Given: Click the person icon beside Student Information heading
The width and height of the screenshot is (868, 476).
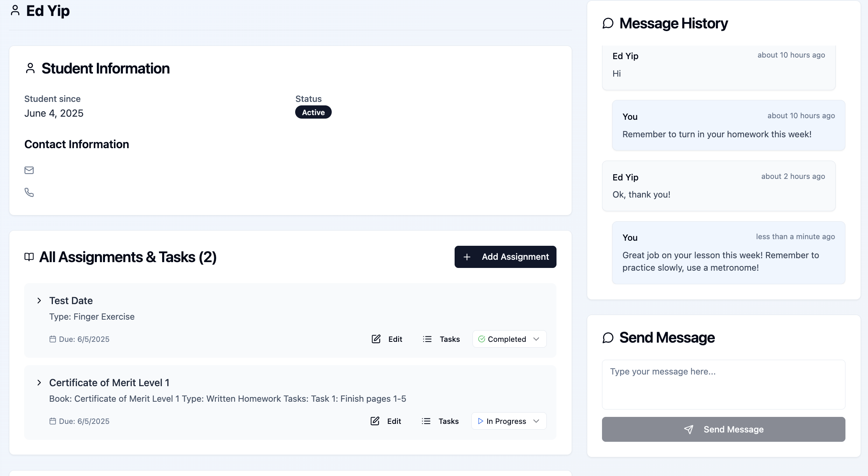Looking at the screenshot, I should click(x=30, y=68).
